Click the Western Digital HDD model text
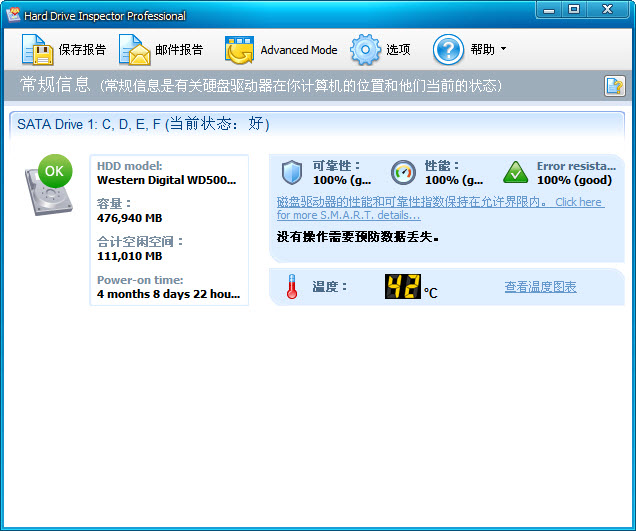The width and height of the screenshot is (636, 531). click(167, 180)
